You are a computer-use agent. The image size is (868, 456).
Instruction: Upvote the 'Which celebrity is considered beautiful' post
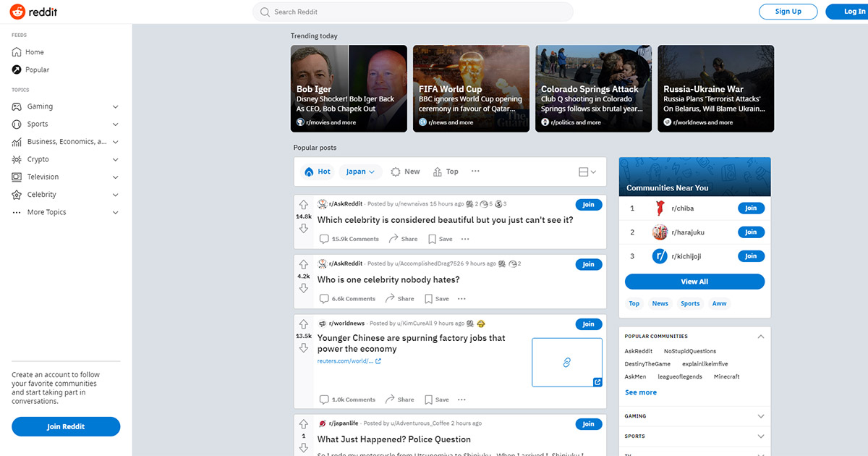(304, 205)
